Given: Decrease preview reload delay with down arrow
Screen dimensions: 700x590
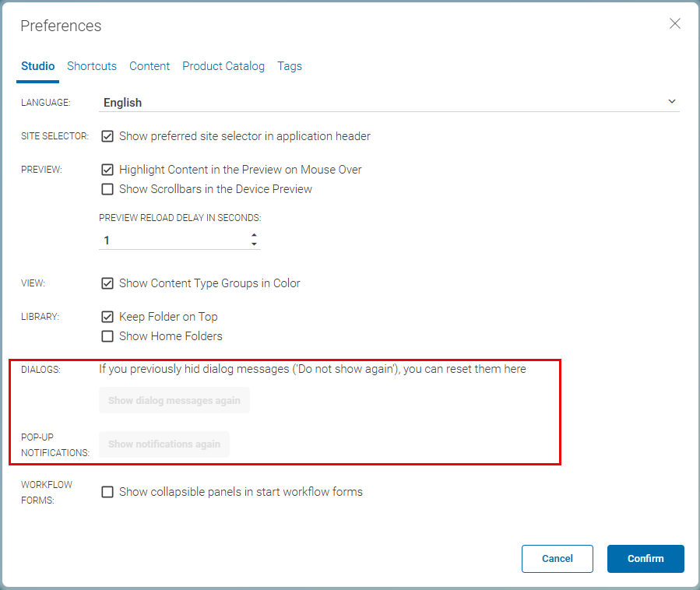Looking at the screenshot, I should [254, 245].
